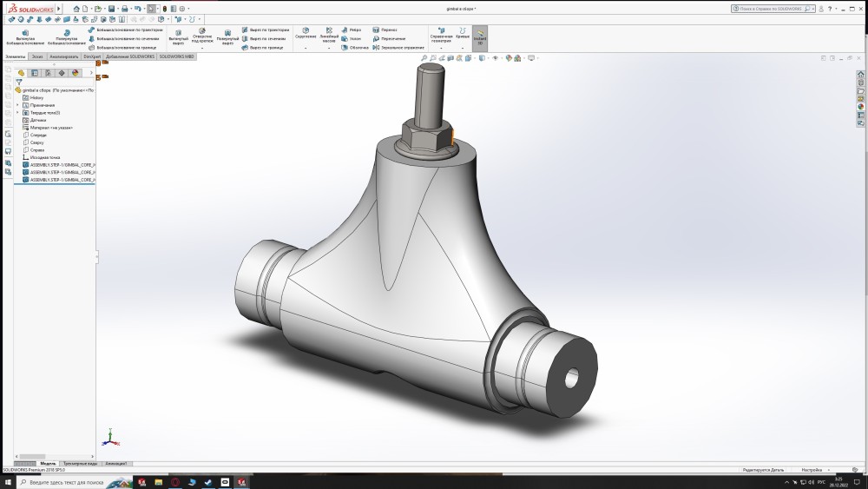Expand the Твердые тела(3) folder
Screen dimensions: 868x489
click(17, 113)
